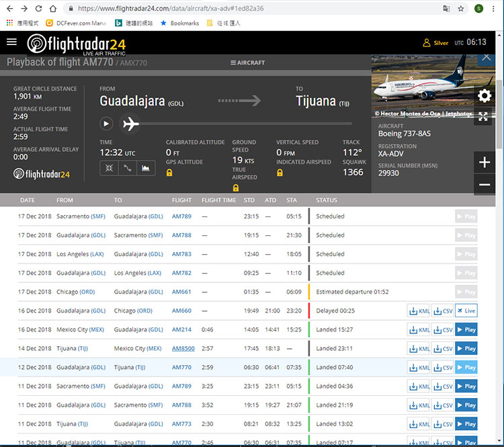Click the page vertical scrollbar
This screenshot has width=504, height=447.
(499, 114)
